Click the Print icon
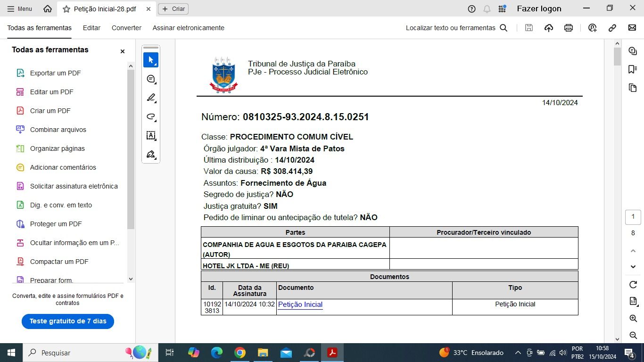The height and width of the screenshot is (362, 644). coord(569,28)
